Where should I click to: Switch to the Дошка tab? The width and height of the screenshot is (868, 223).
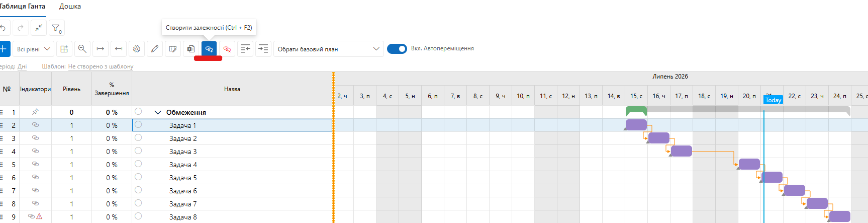[70, 6]
